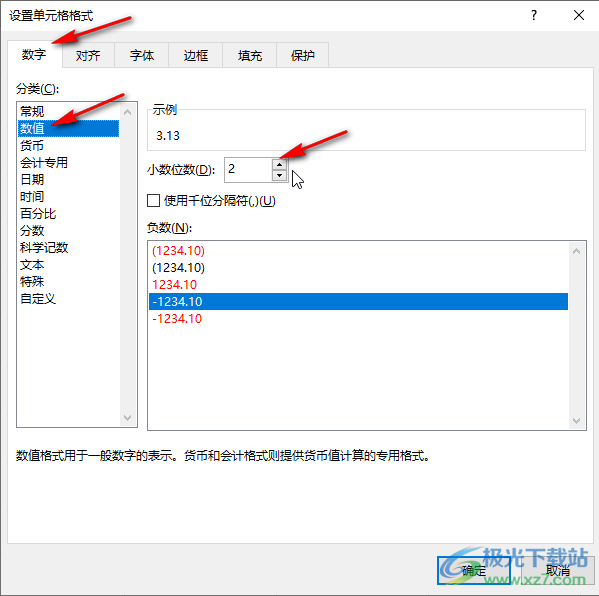Select red 1234.10 negative format
Viewport: 599px width, 596px height.
358,285
